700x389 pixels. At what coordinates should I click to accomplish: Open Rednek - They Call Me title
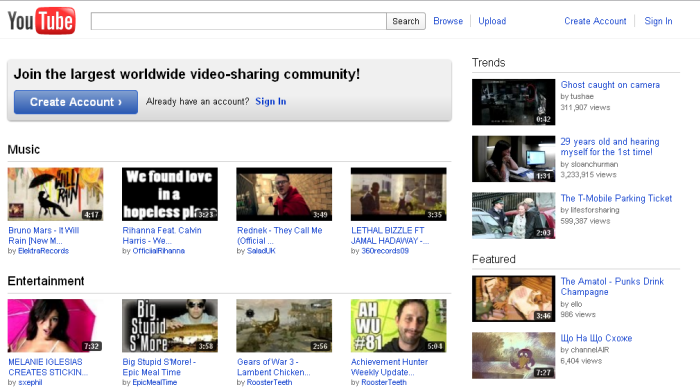click(279, 235)
